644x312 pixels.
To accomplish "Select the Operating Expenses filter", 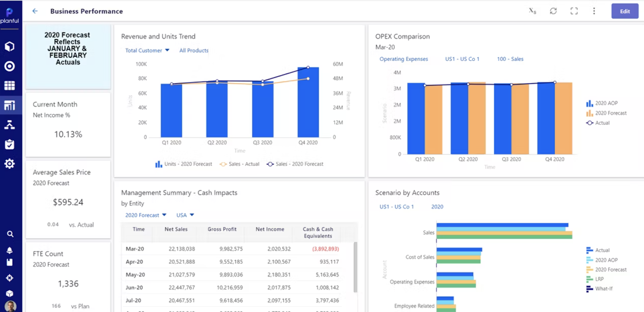I will tap(404, 59).
